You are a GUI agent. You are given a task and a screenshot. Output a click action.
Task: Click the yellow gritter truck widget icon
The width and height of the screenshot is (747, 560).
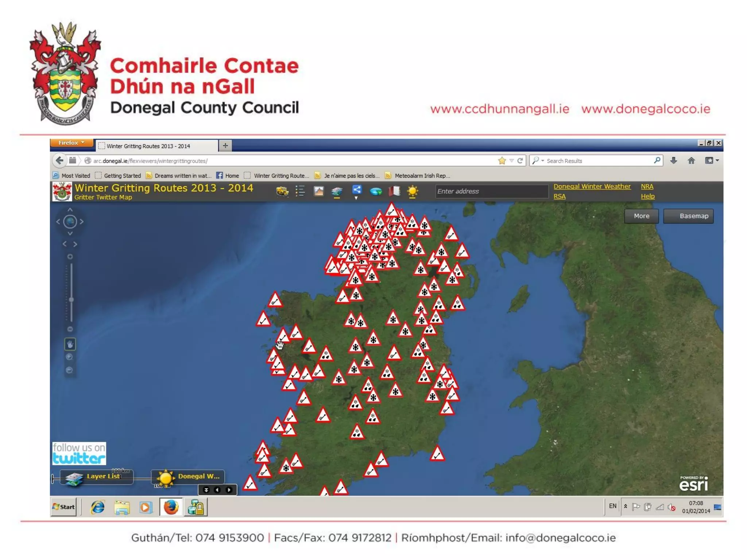282,191
